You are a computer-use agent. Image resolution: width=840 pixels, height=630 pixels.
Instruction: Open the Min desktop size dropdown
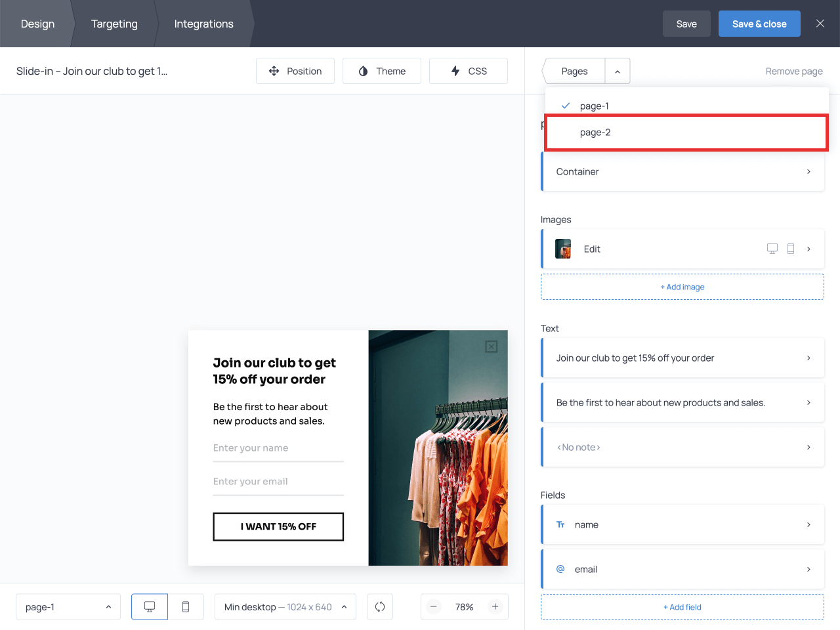(x=285, y=607)
